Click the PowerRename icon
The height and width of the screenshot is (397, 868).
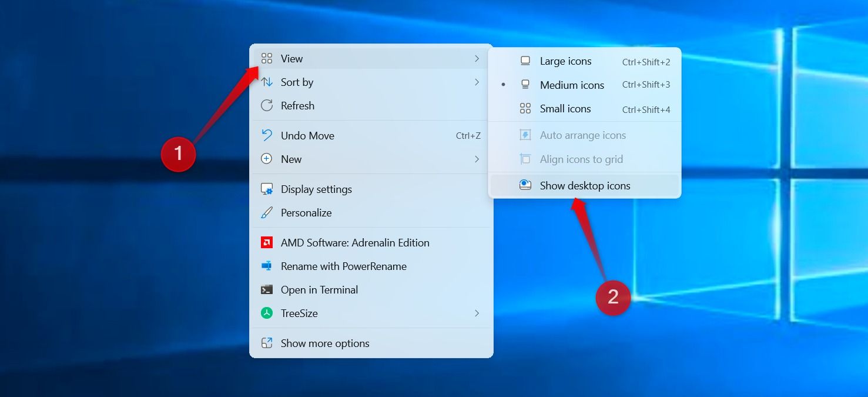point(267,266)
